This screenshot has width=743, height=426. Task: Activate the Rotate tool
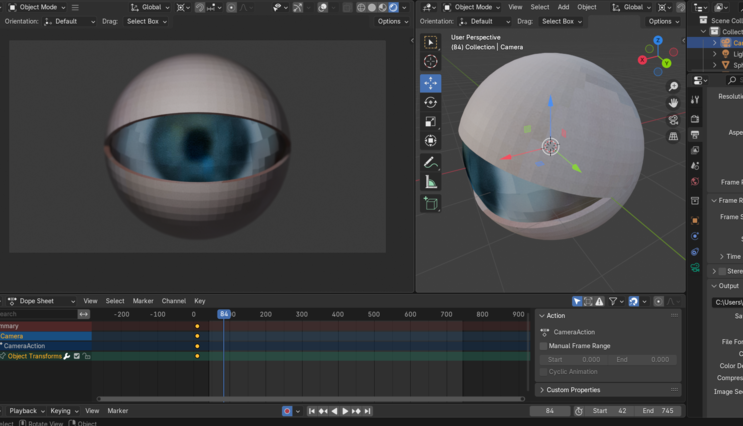[x=430, y=102]
